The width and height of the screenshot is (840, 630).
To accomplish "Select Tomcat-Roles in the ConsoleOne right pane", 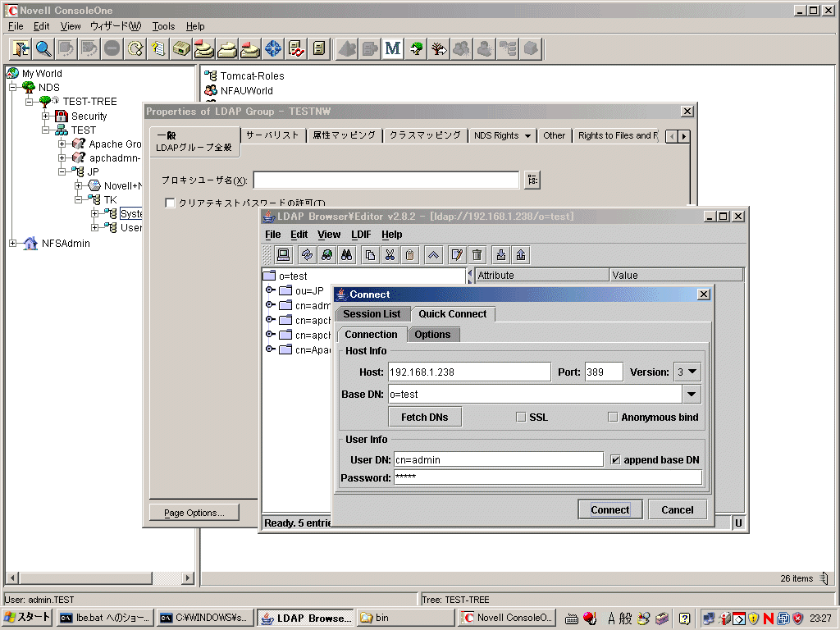I will [x=252, y=76].
